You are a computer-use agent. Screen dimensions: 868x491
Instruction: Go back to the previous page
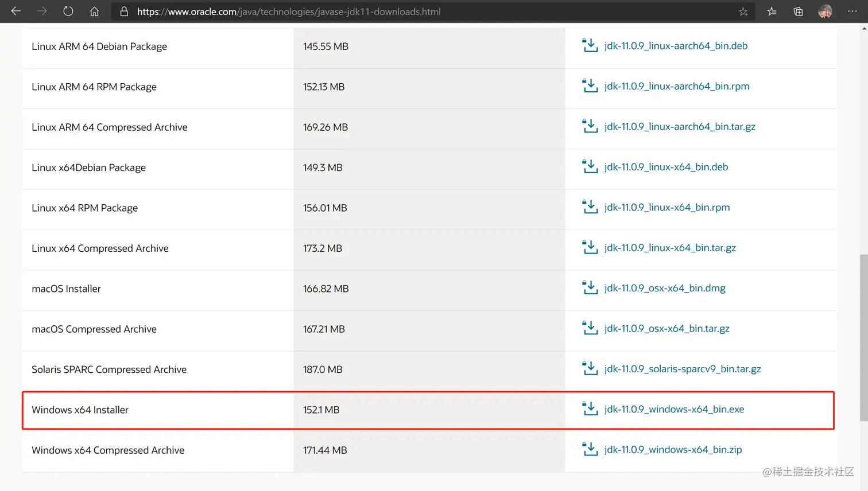[16, 11]
